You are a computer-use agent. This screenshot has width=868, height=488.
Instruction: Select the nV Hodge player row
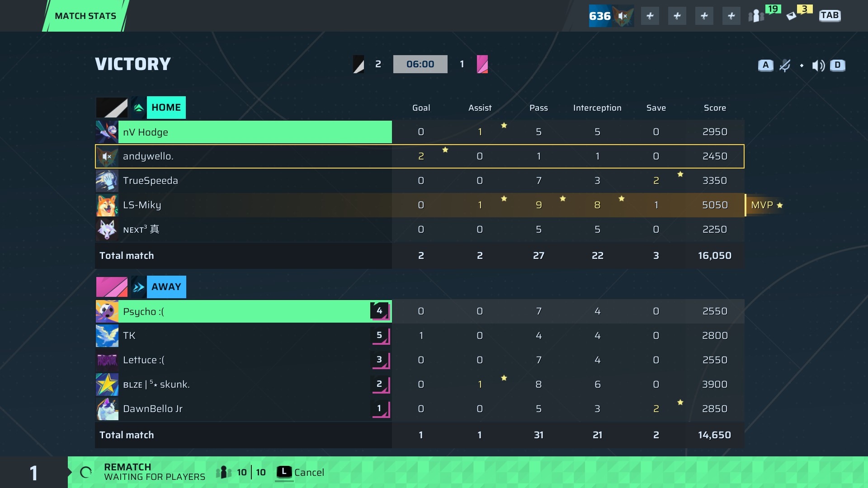420,132
